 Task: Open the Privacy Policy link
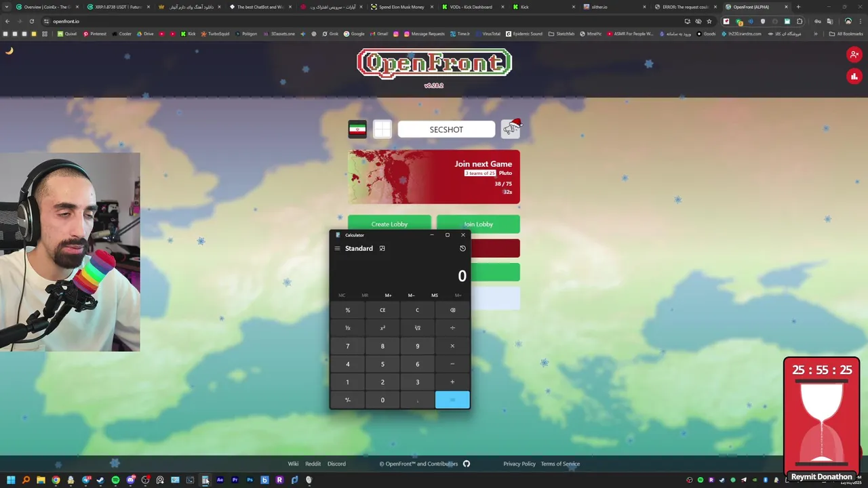[x=519, y=464]
